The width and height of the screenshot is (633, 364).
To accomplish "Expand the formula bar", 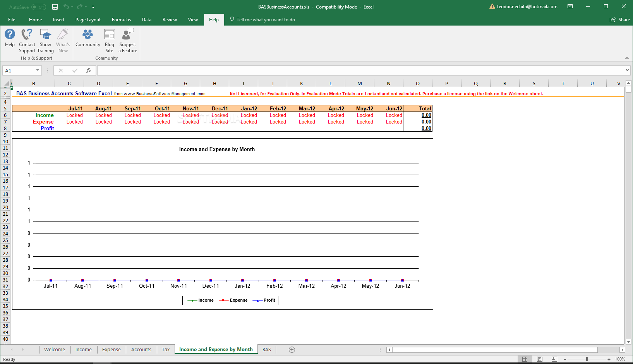I will [x=627, y=70].
